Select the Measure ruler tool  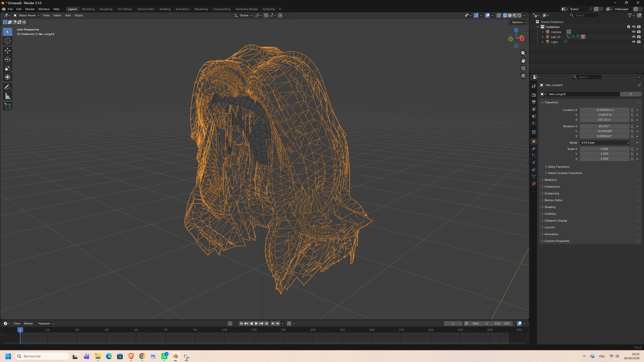(x=7, y=96)
